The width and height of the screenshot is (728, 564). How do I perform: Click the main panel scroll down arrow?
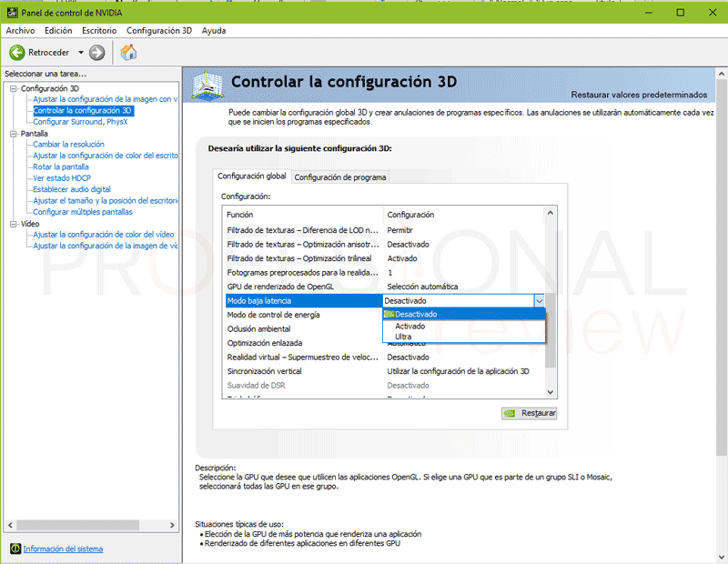click(722, 557)
